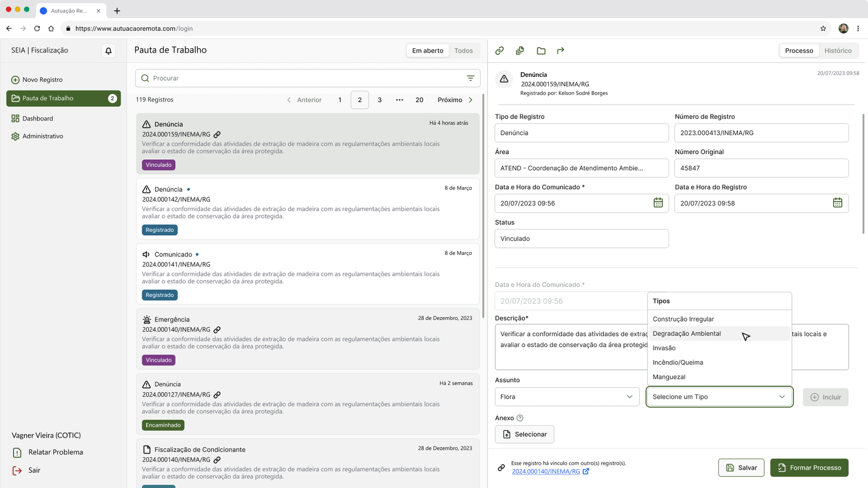The height and width of the screenshot is (488, 868).
Task: Go to page 3 of records
Action: 380,100
